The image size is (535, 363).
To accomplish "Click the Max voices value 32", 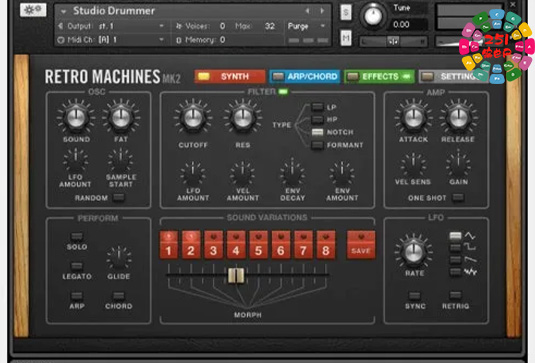I will pos(270,26).
